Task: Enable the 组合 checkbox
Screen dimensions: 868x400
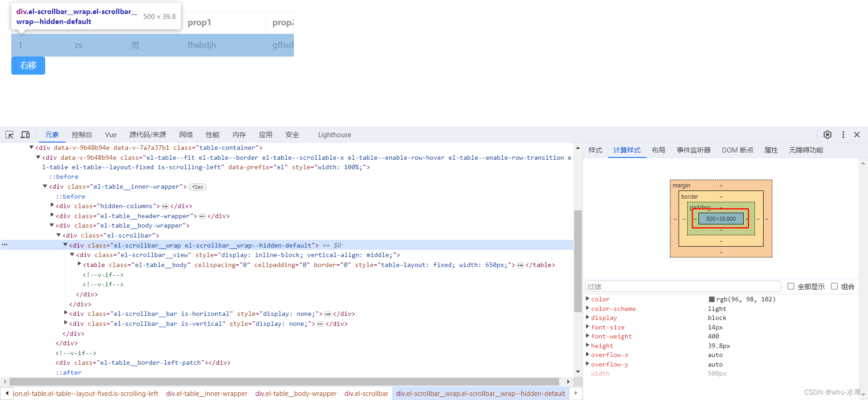Action: coord(835,286)
